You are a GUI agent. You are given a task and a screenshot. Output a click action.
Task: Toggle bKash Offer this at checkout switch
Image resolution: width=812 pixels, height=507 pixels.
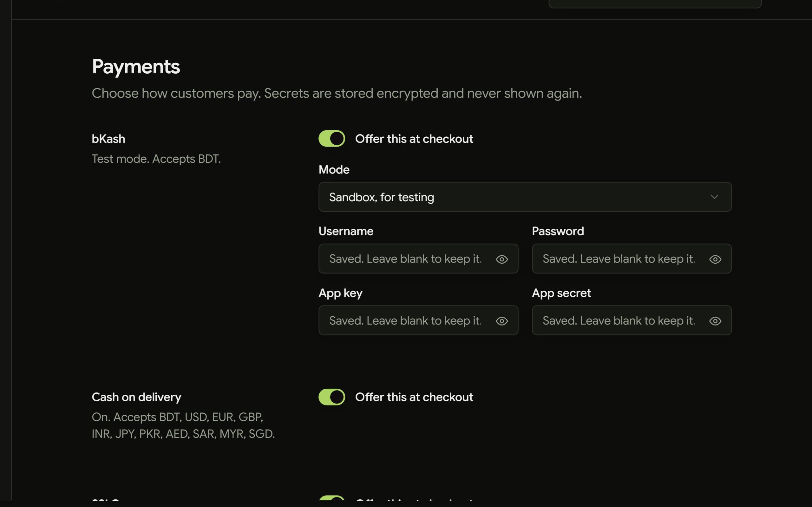(331, 138)
